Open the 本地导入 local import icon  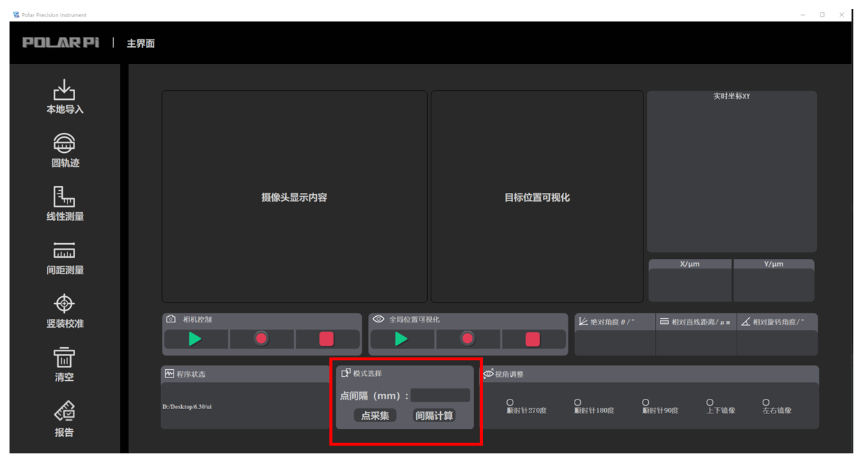pyautogui.click(x=64, y=90)
